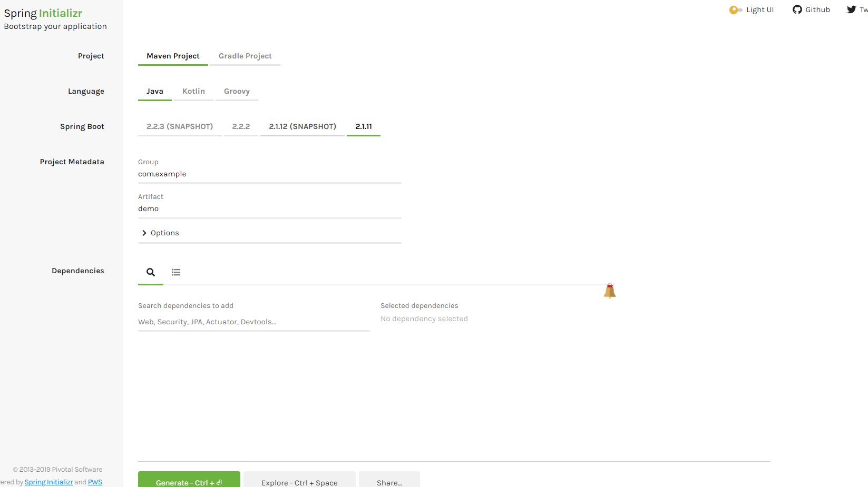
Task: Open the PWS footer link
Action: pyautogui.click(x=95, y=482)
